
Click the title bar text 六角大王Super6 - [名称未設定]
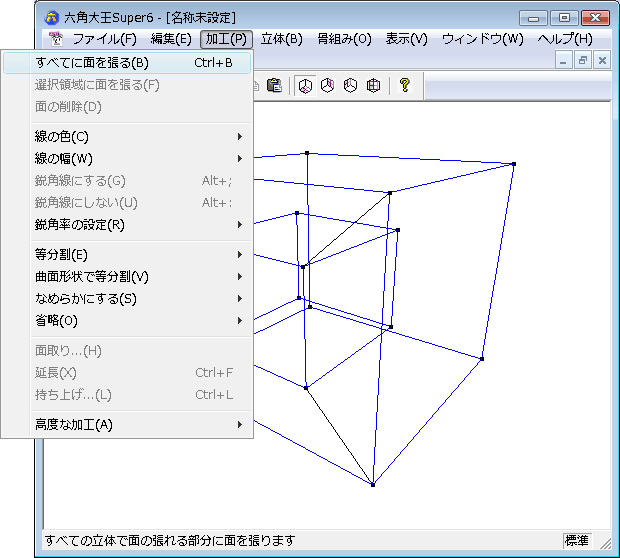(150, 18)
